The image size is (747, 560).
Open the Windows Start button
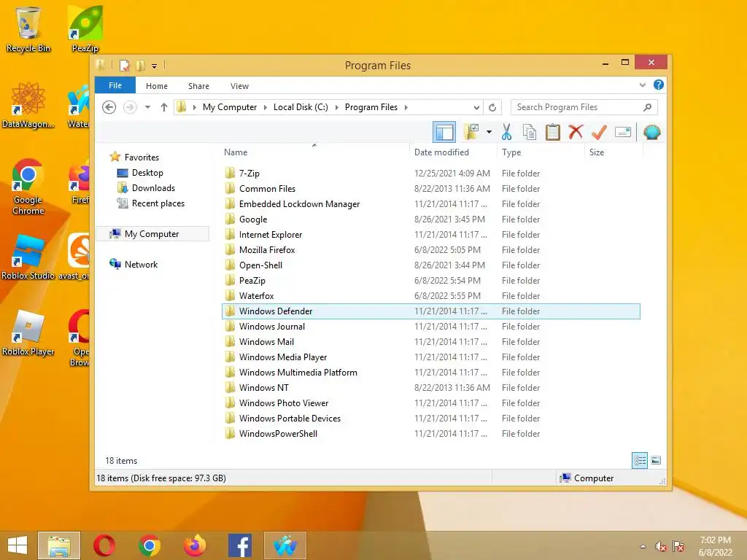coord(18,545)
